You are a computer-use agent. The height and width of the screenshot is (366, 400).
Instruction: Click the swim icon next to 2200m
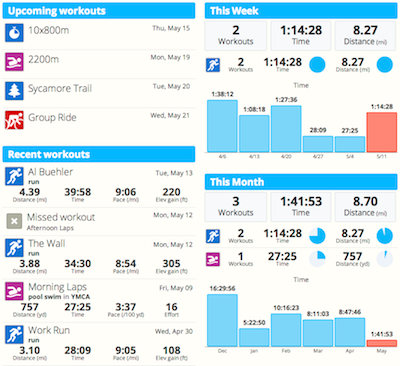click(14, 62)
